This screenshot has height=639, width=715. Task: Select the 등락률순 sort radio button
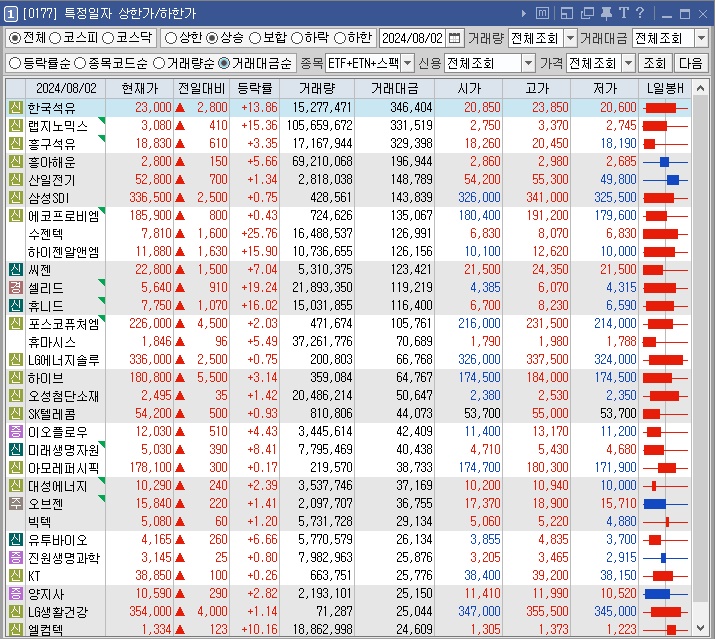[15, 63]
